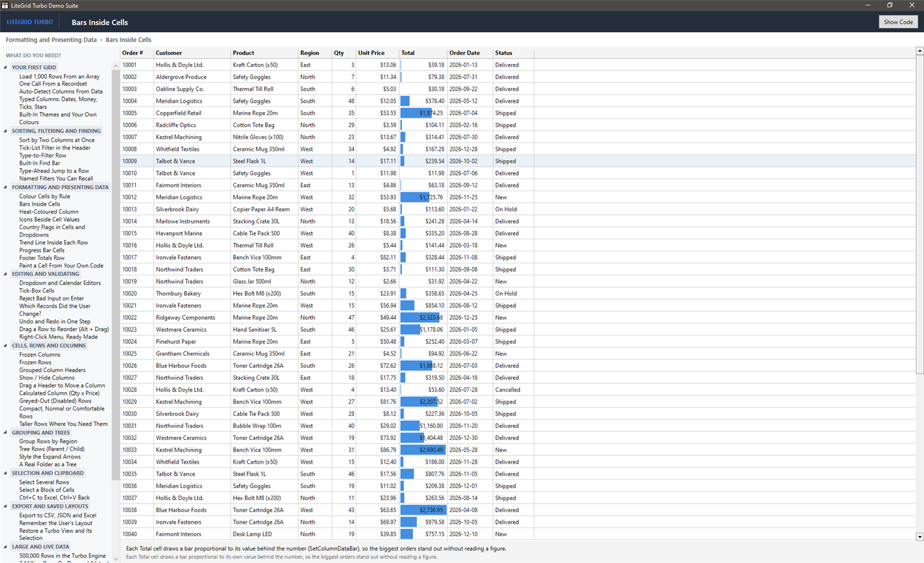Screen dimensions: 924x563
Task: Open the Tick-Box Cells demo
Action: 36,291
